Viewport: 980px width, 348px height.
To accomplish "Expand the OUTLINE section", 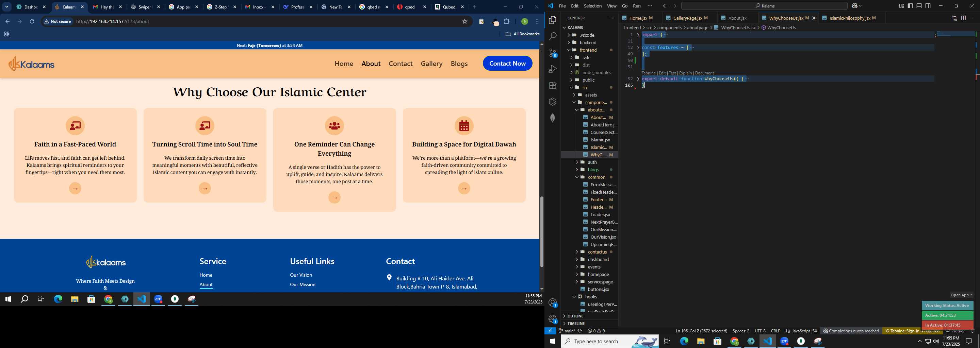I will (x=589, y=316).
